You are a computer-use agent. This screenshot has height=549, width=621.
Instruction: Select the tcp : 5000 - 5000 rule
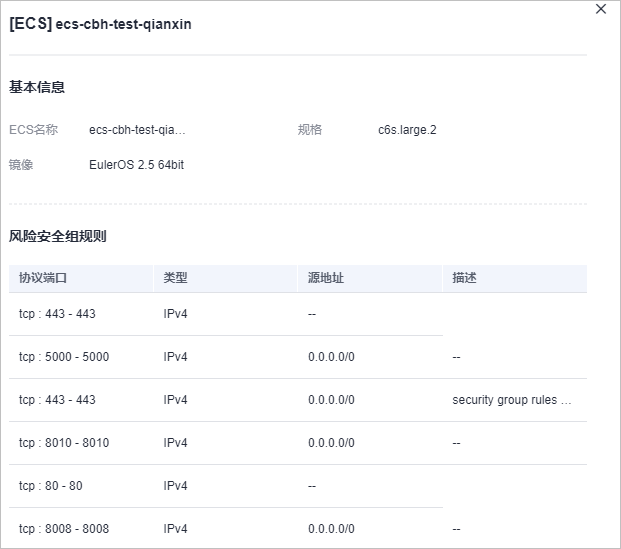pos(64,357)
